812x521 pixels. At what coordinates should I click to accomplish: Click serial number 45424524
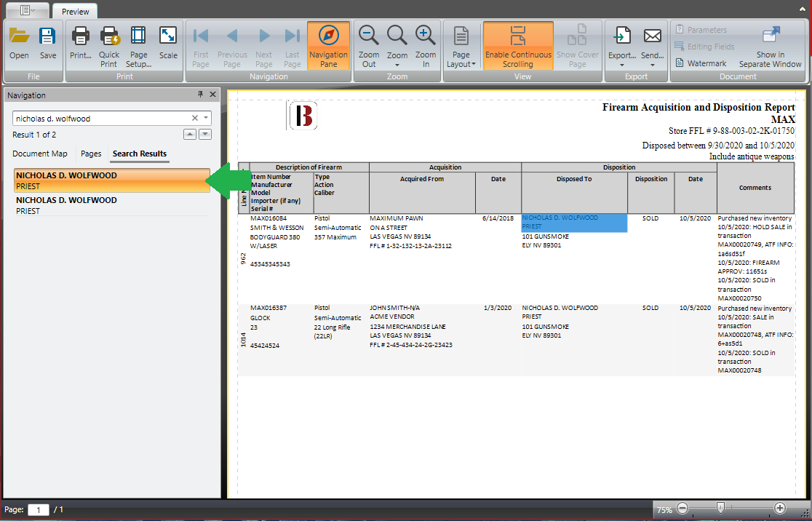pos(265,346)
